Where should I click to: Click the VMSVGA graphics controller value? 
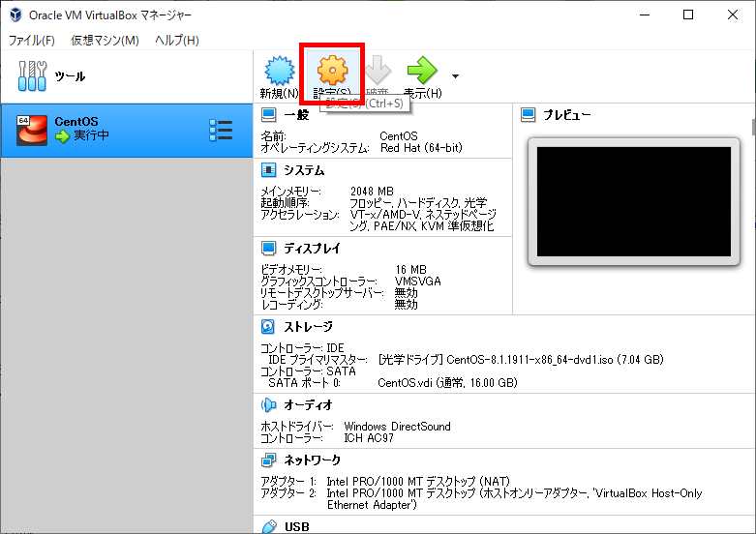click(x=417, y=281)
